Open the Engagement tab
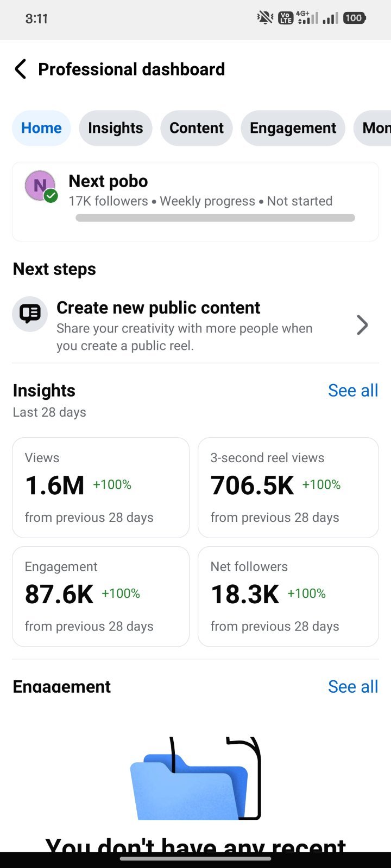Screen dimensions: 391x868 point(293,128)
